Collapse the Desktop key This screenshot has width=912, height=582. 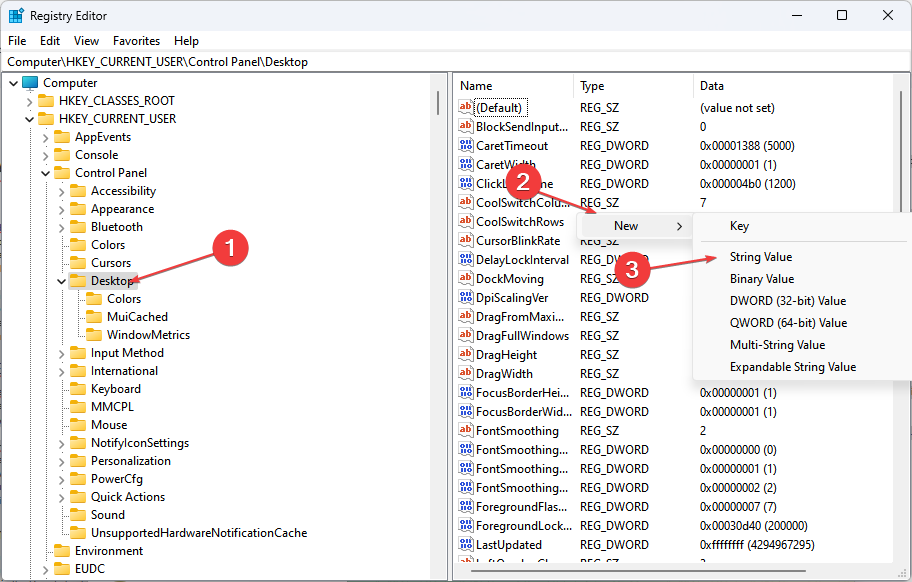60,280
